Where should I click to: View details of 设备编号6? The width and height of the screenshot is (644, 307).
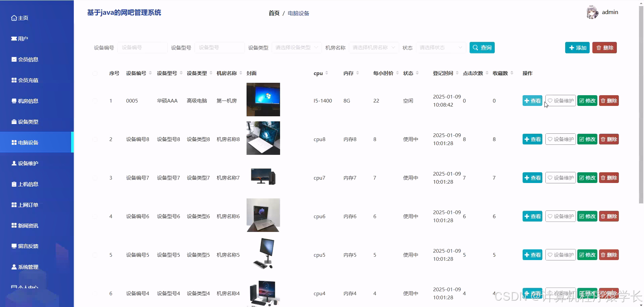[532, 216]
